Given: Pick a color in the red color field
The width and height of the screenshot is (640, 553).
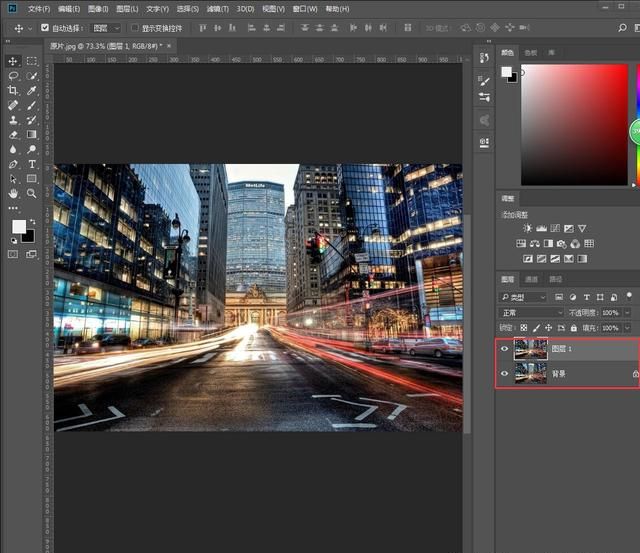Looking at the screenshot, I should pos(574,124).
